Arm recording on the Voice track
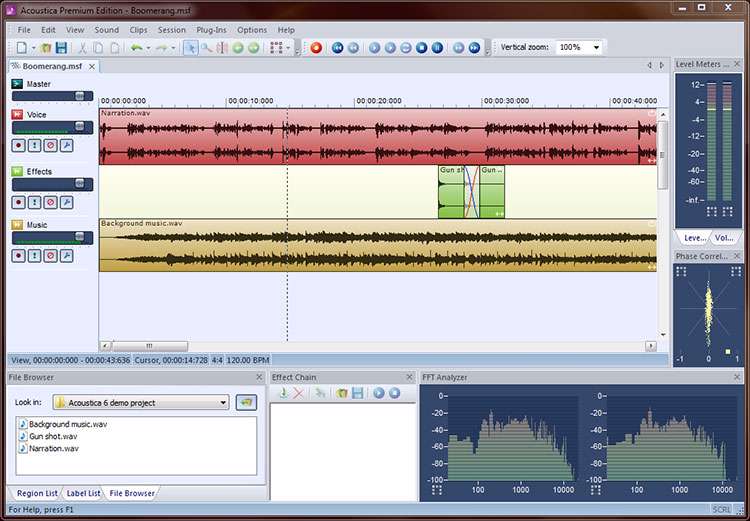 coord(18,145)
